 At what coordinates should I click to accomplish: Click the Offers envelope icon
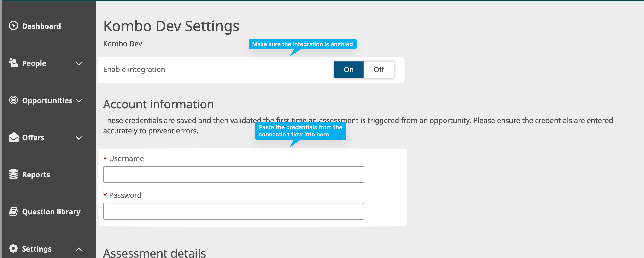click(13, 137)
